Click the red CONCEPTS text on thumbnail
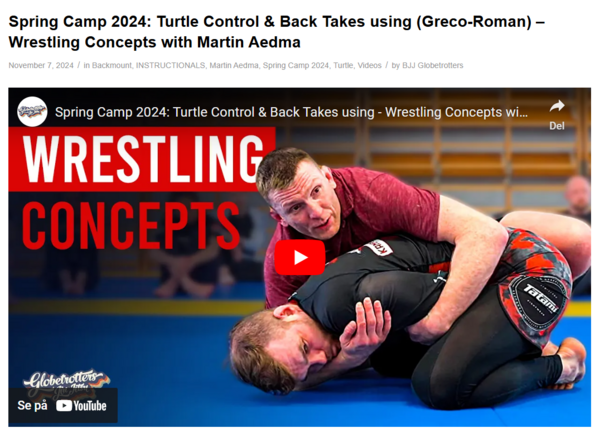Screen dimensions: 600x445 tap(131, 226)
